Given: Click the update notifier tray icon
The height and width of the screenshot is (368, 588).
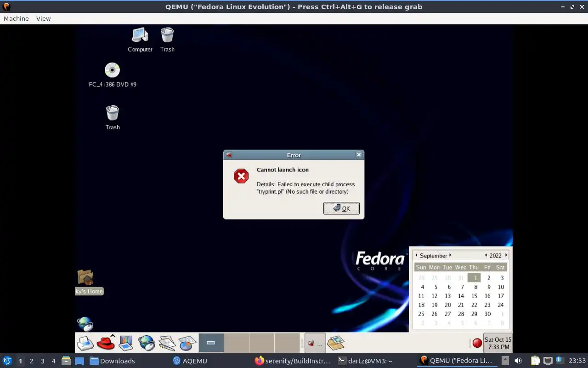Looking at the screenshot, I should 560,360.
